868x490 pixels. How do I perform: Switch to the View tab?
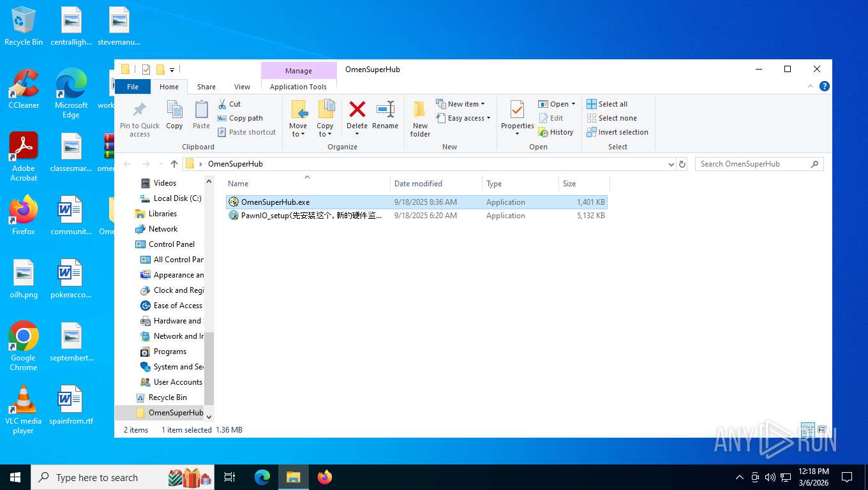(242, 87)
